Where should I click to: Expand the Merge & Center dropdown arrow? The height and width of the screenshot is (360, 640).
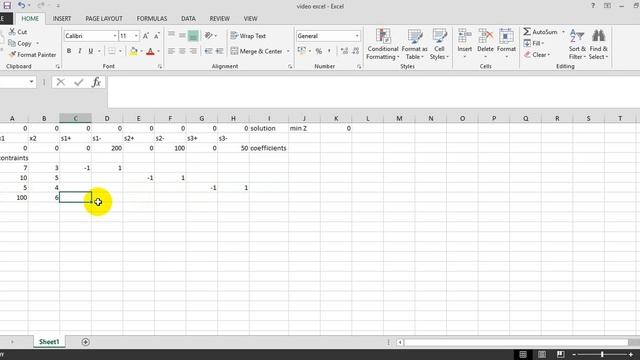tap(288, 51)
